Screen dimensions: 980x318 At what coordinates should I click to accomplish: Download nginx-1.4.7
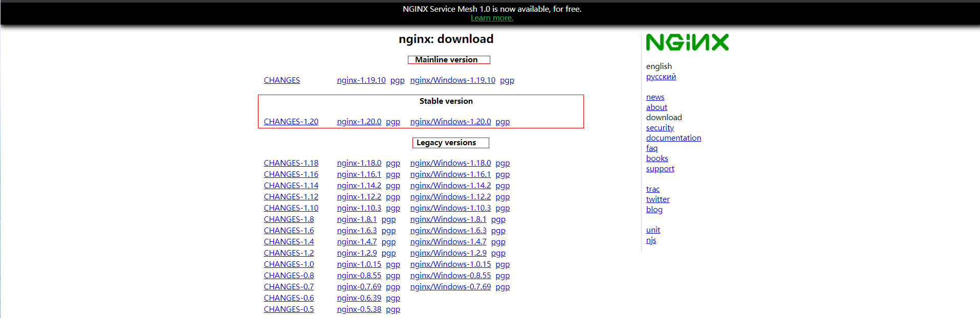pos(357,242)
